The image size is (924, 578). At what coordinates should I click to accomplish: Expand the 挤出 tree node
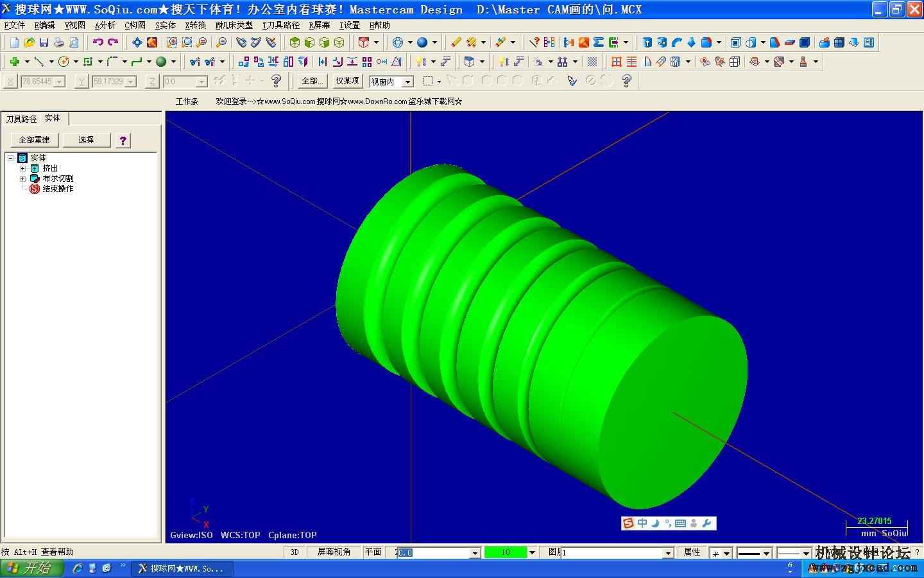point(23,168)
